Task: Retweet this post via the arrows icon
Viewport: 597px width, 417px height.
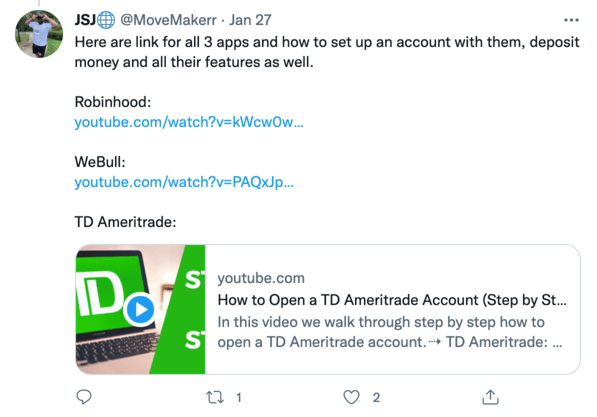Action: point(215,398)
